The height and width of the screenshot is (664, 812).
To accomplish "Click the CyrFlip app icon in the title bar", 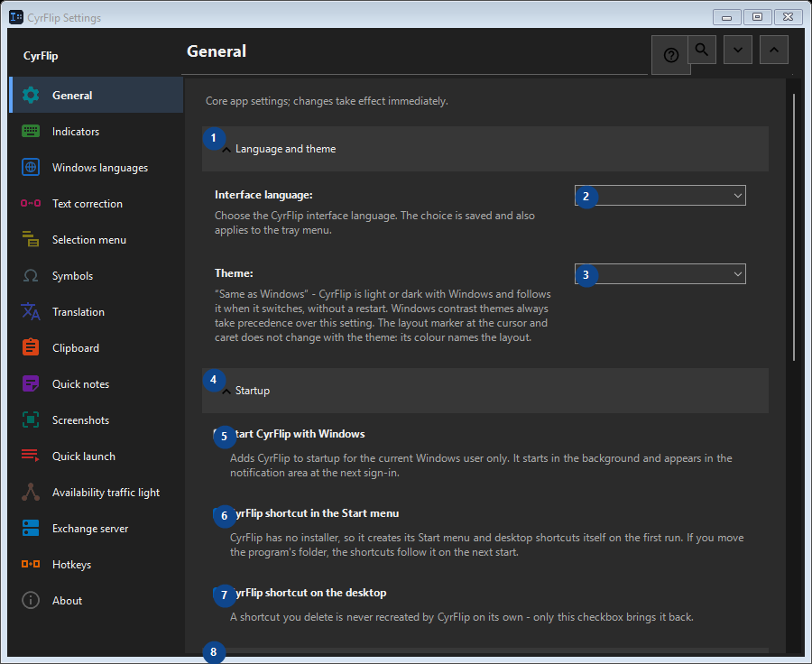I will 16,17.
